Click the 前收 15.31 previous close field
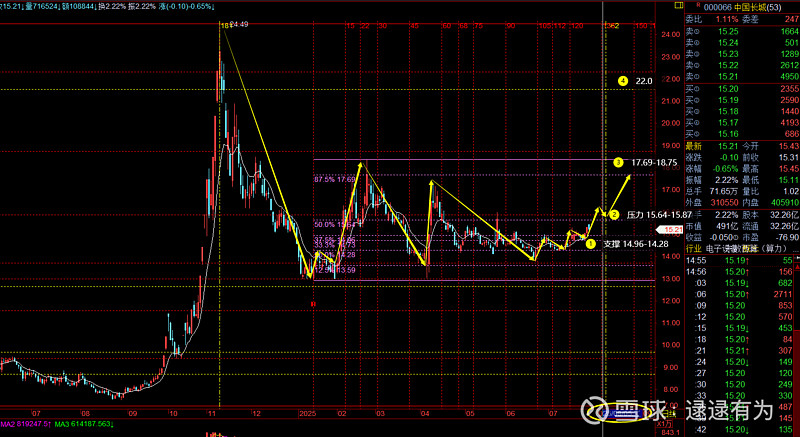 770,158
